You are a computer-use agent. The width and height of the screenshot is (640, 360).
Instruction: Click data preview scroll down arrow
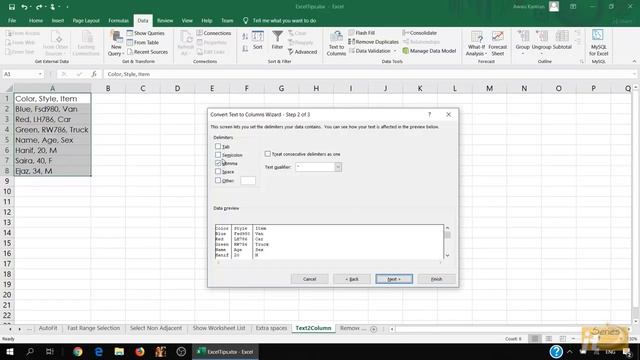(x=447, y=255)
